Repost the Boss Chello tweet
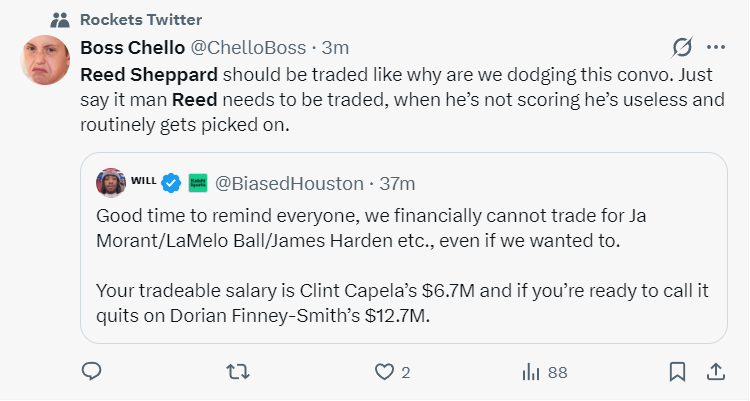Viewport: 750px width, 401px height. [238, 372]
